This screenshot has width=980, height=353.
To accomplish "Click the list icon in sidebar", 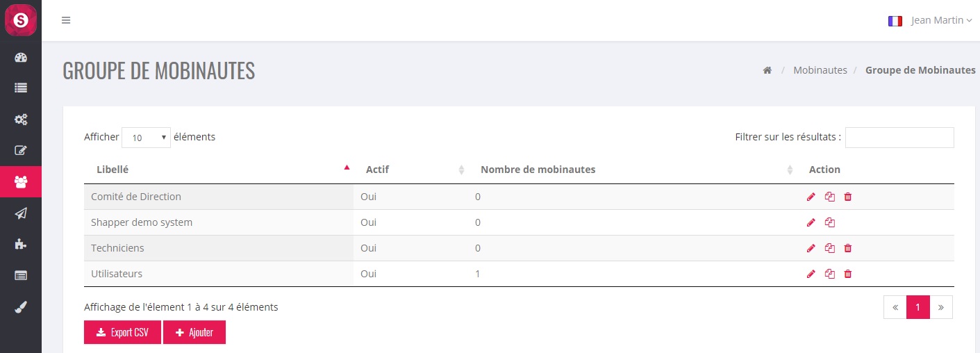I will pos(21,88).
